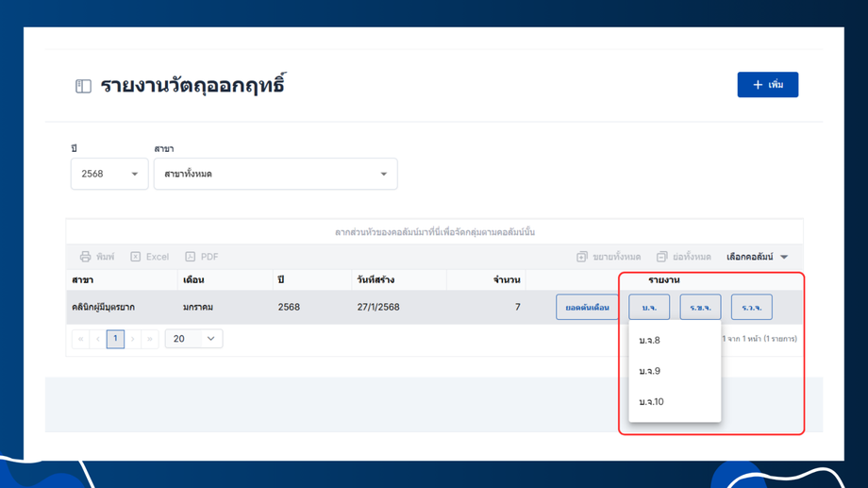This screenshot has height=488, width=868.
Task: Open the สาขา branch dropdown
Action: tap(275, 174)
